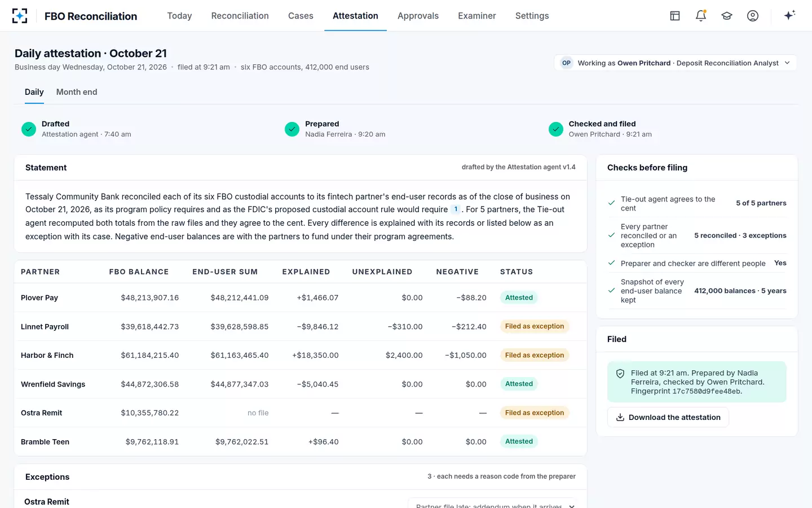Click Bramble Teen Attested badge
This screenshot has width=812, height=508.
coord(519,441)
